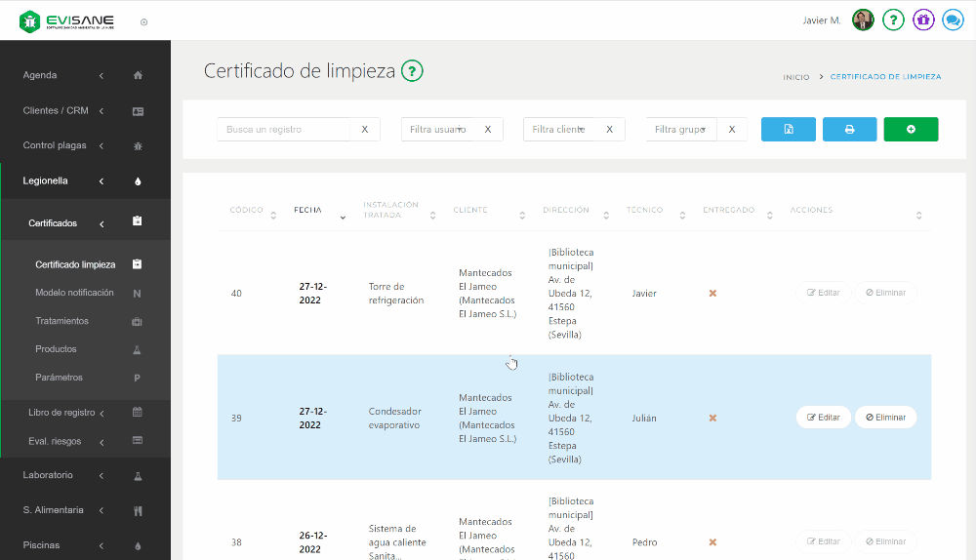
Task: Open the green help icon in header
Action: pyautogui.click(x=893, y=20)
